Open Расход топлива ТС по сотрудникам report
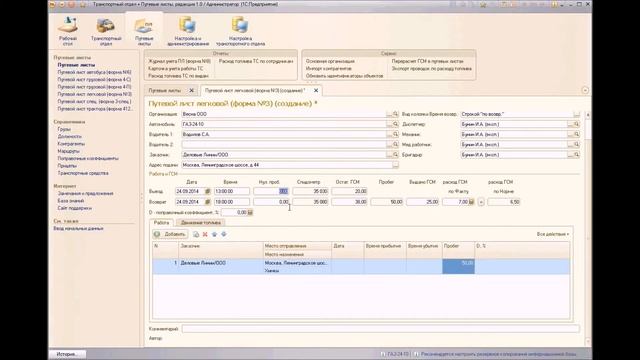This screenshot has height=360, width=640. tap(256, 61)
